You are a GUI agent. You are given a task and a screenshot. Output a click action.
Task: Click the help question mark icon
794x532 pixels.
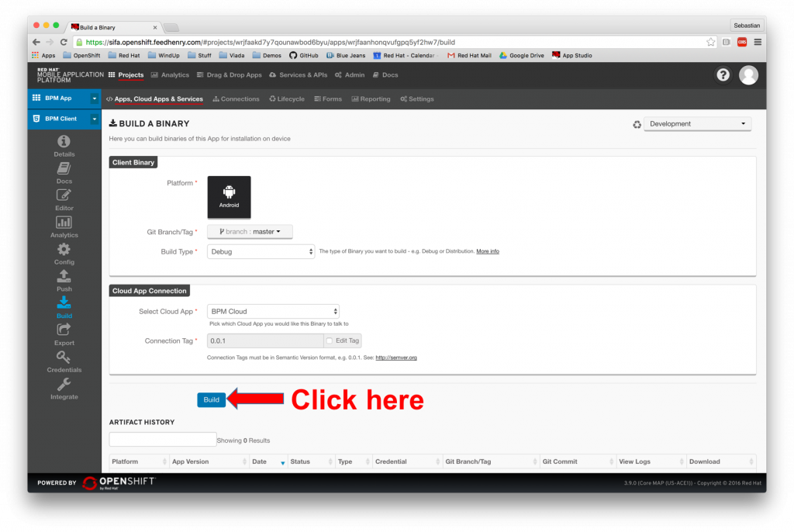click(723, 75)
